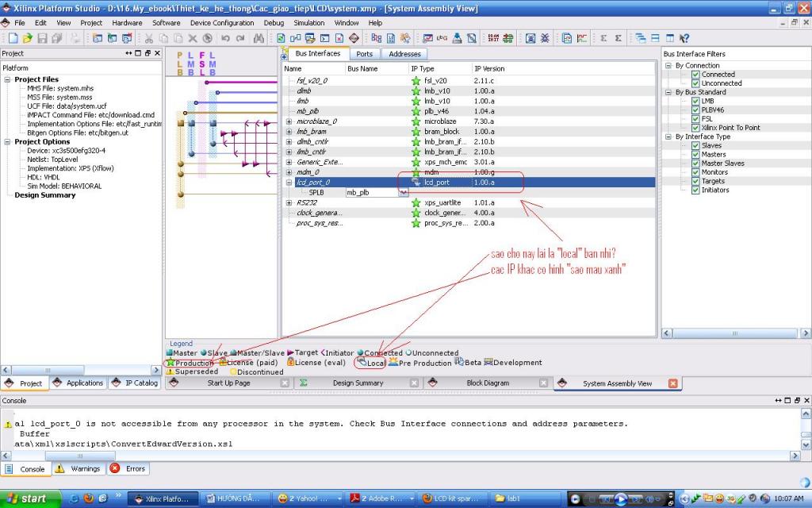Screen dimensions: 812x508
Task: Click the Open Project folder icon
Action: coord(28,38)
